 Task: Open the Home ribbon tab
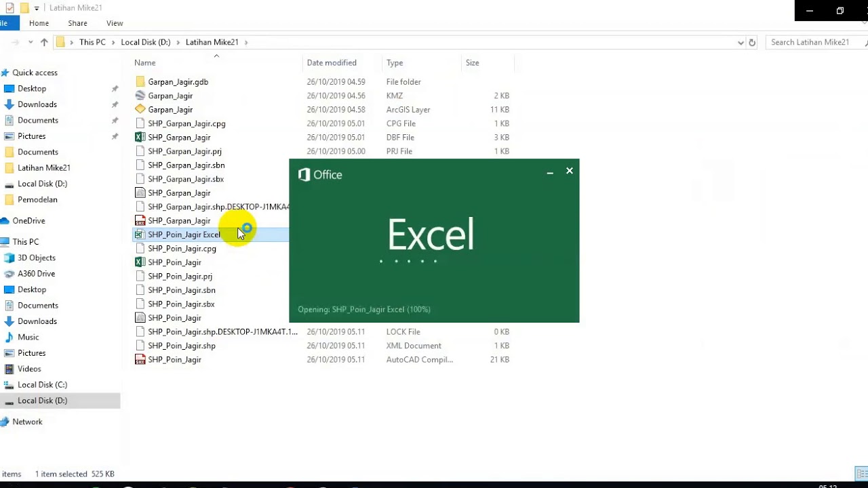(39, 23)
